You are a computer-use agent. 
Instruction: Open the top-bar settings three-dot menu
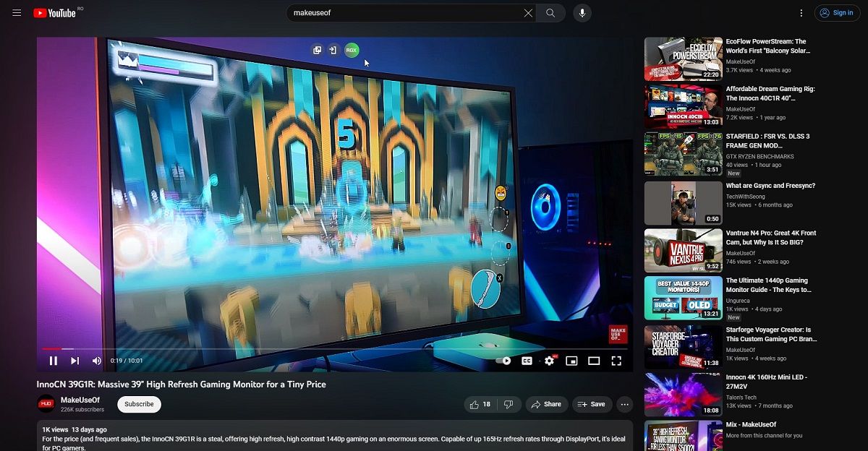click(x=801, y=13)
